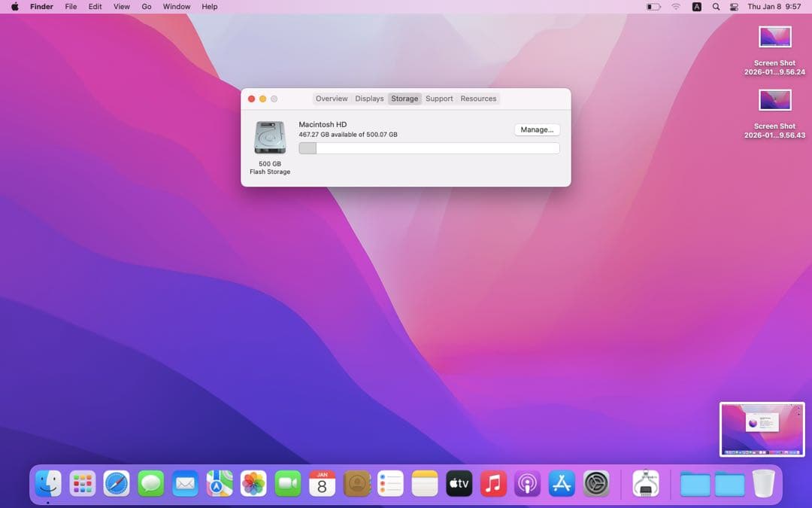This screenshot has height=508, width=812.
Task: Launch the Photos app
Action: point(253,484)
